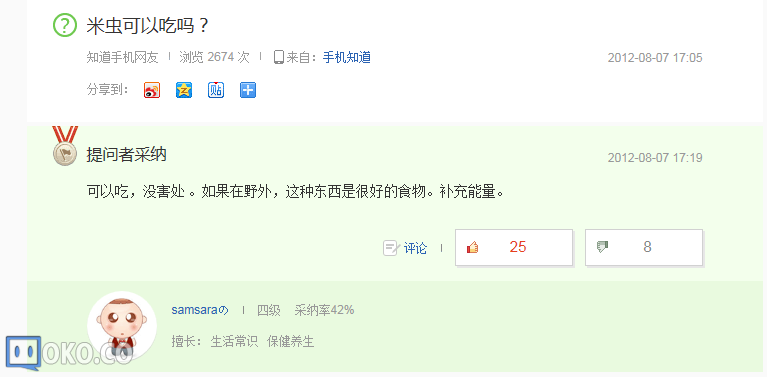
Task: Click the green question mark icon
Action: click(65, 25)
